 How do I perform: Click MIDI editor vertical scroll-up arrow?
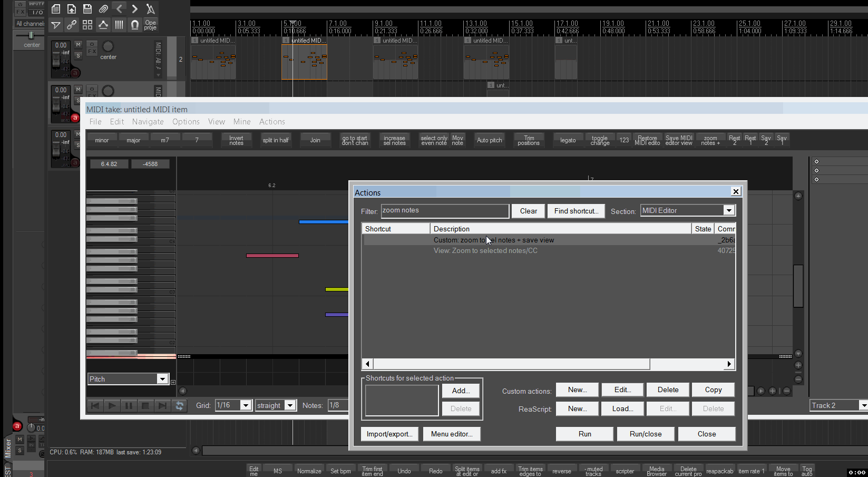(x=798, y=196)
